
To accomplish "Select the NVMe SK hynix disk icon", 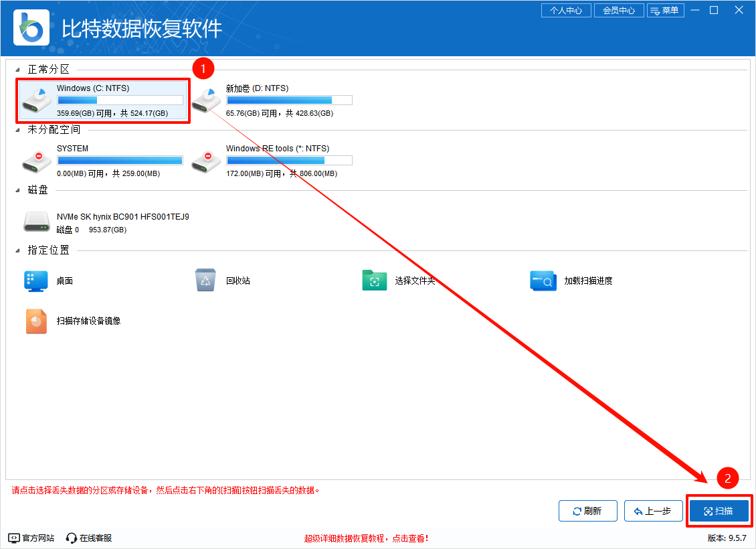I will click(37, 221).
